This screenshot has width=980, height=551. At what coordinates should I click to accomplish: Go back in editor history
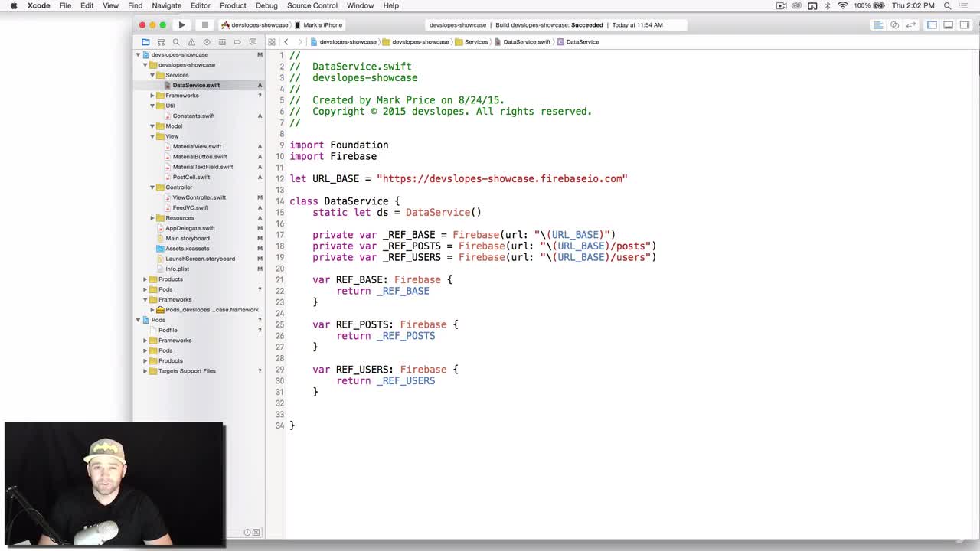point(286,41)
